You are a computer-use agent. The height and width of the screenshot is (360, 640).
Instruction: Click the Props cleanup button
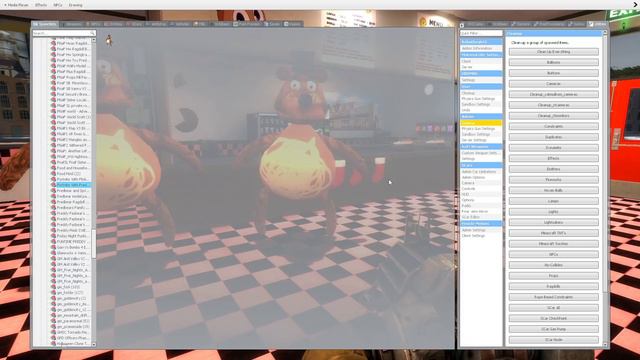tap(553, 276)
